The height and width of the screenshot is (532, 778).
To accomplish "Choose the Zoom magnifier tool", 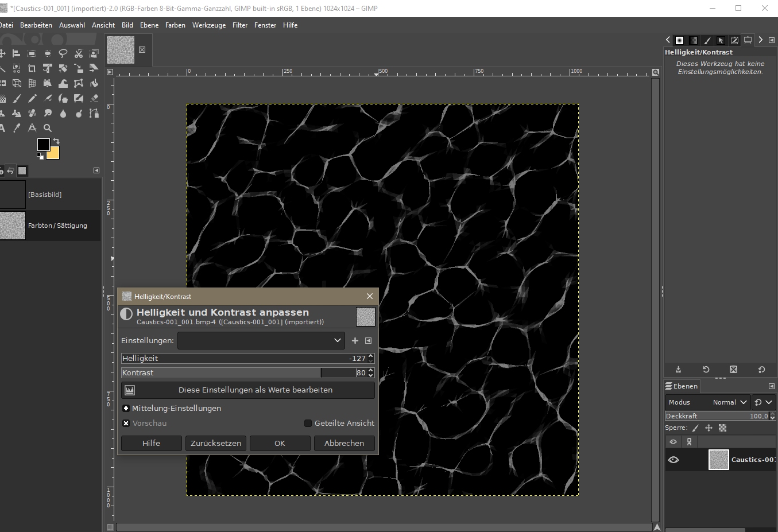I will [48, 128].
